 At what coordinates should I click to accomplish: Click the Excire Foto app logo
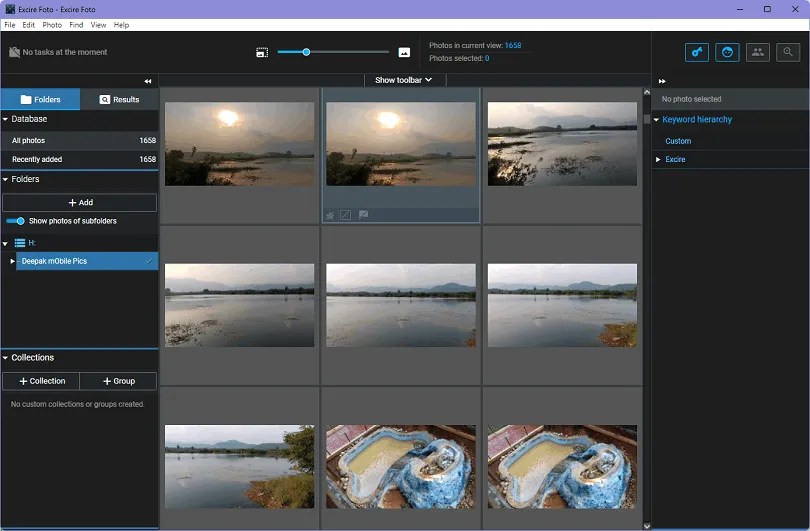pyautogui.click(x=10, y=9)
